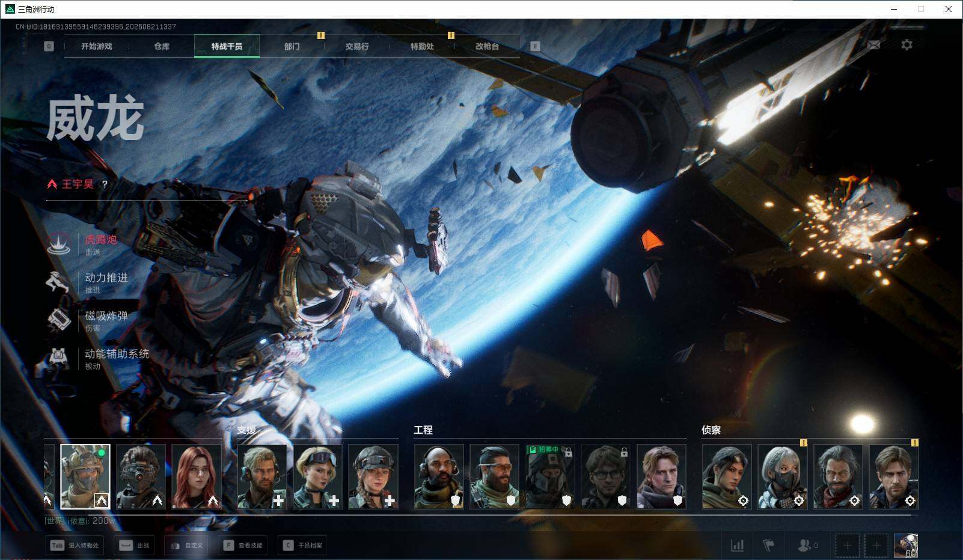
Task: Open the bar chart statistics icon
Action: [x=737, y=546]
